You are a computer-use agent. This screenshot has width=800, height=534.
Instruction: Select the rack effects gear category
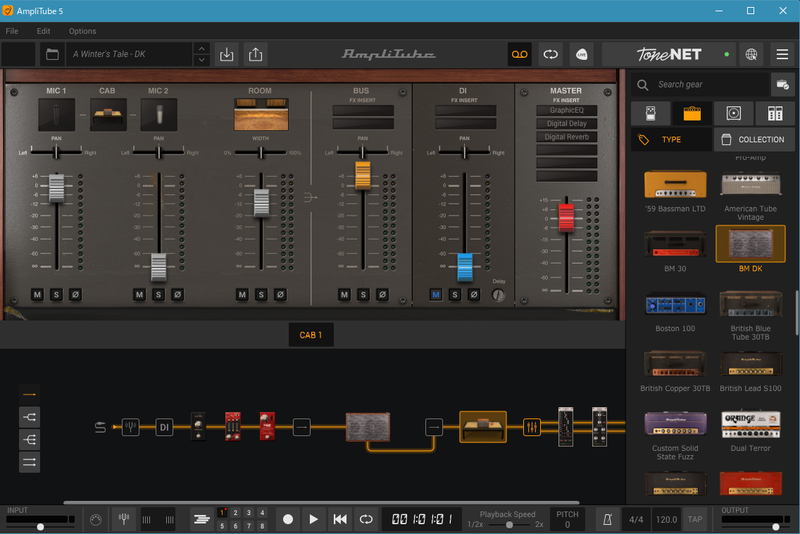(x=775, y=113)
